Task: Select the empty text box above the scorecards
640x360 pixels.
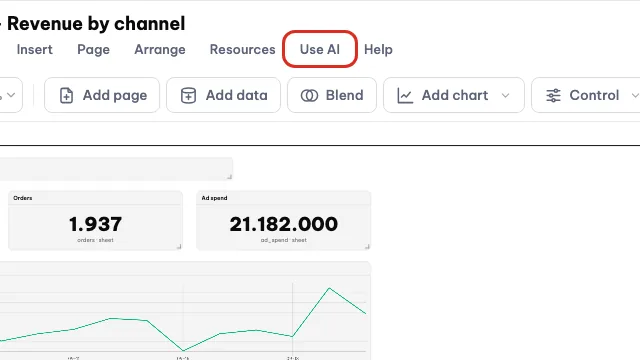Action: tap(116, 169)
